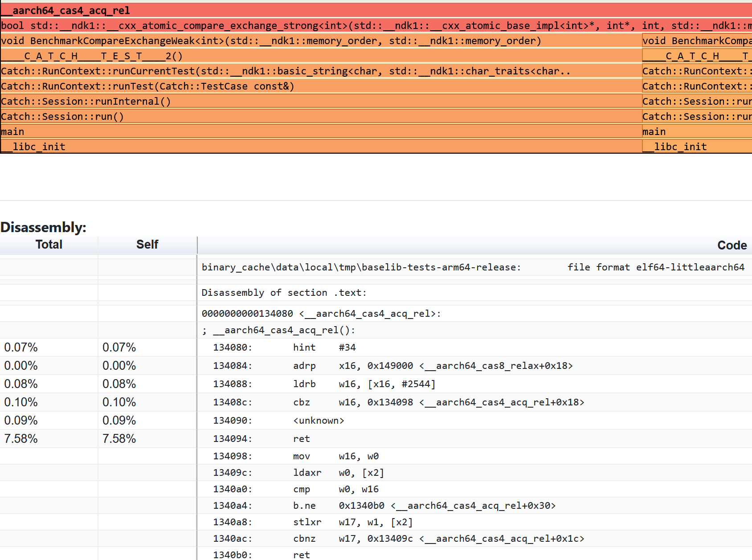Image resolution: width=752 pixels, height=560 pixels.
Task: Click the stlxr instruction row at 1340a8
Action: pos(307,522)
